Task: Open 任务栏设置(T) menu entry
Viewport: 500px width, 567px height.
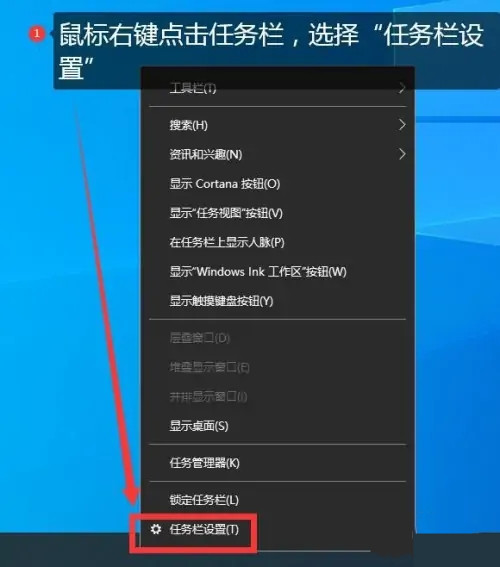Action: click(x=277, y=529)
